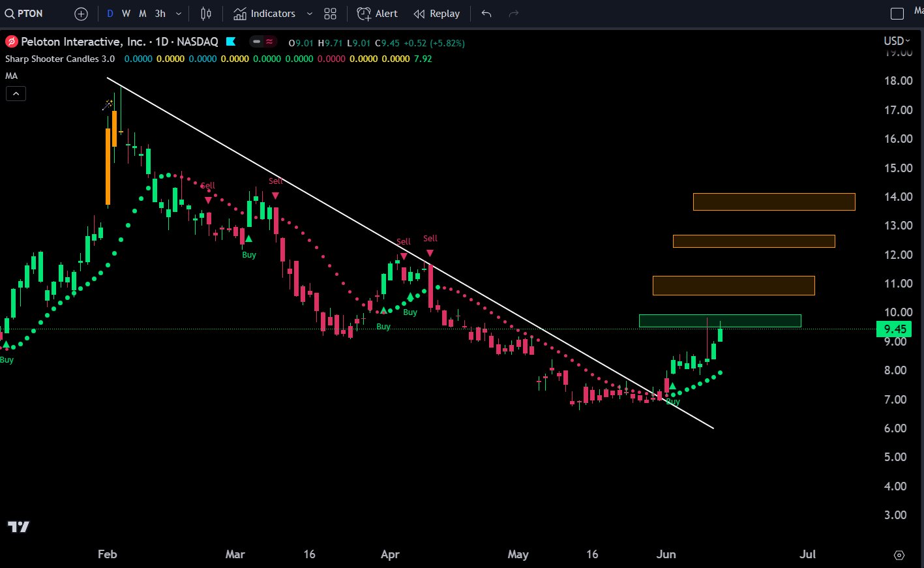Image resolution: width=924 pixels, height=568 pixels.
Task: Click the magic wand marker at February peak
Action: click(x=108, y=105)
